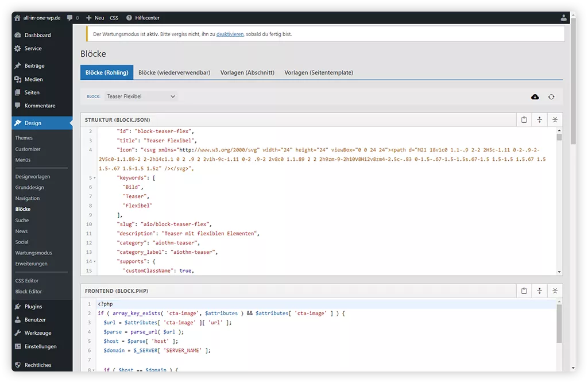Screen dimensions: 588x387
Task: Open the Plugins menu in sidebar
Action: pyautogui.click(x=33, y=307)
